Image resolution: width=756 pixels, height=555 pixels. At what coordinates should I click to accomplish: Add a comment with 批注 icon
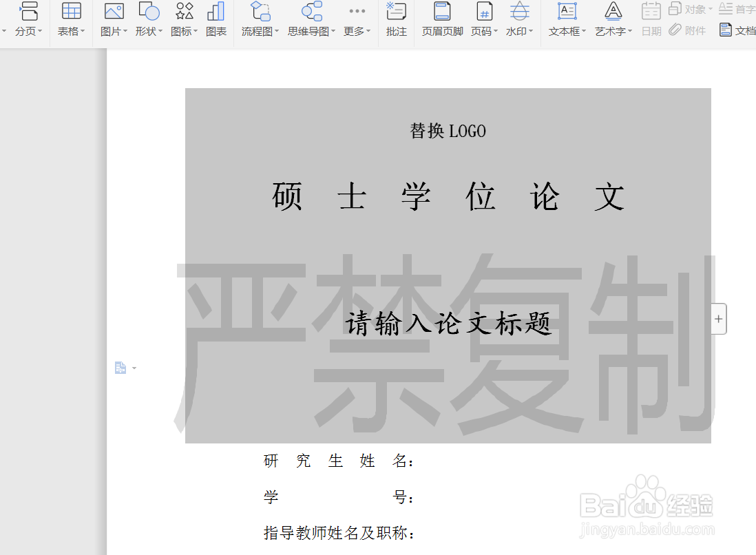[397, 10]
